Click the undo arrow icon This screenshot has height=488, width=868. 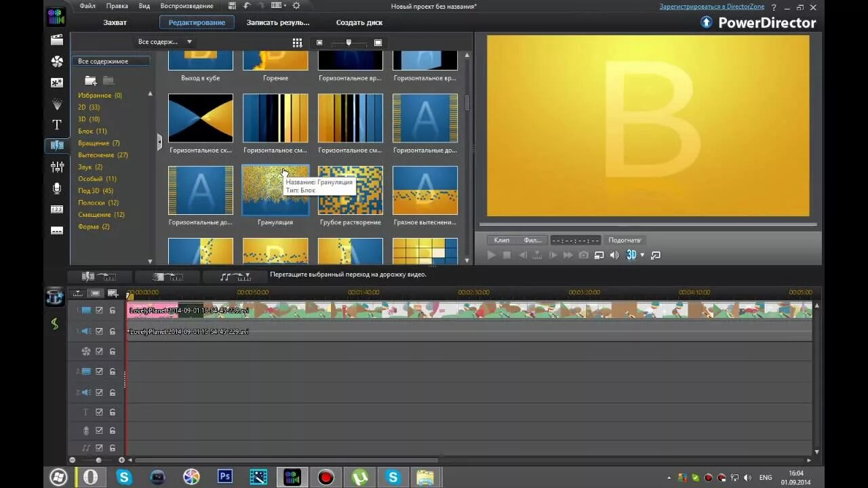[x=248, y=5]
